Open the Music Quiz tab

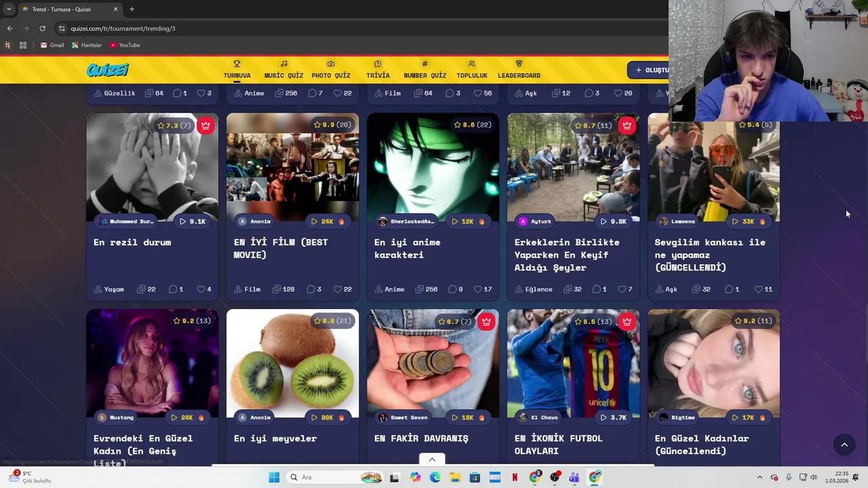tap(283, 70)
